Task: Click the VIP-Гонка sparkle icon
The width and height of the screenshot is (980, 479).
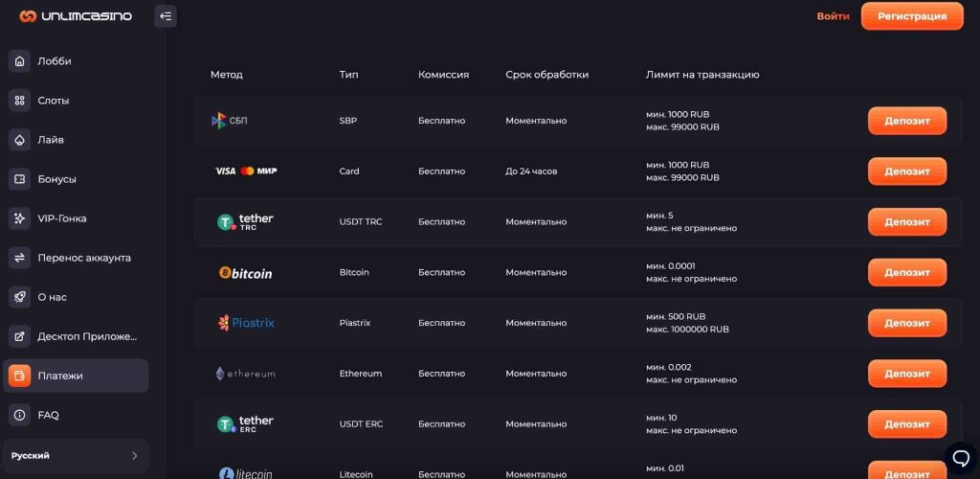Action: click(19, 218)
